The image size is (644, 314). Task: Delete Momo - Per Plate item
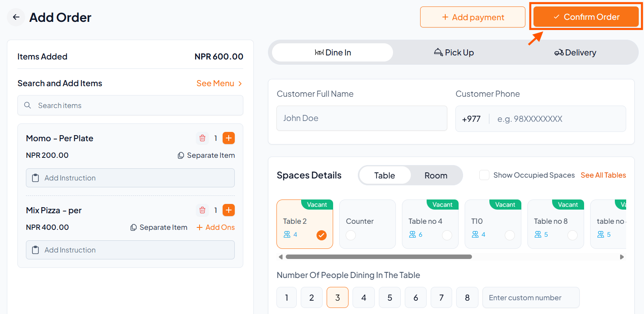point(202,138)
